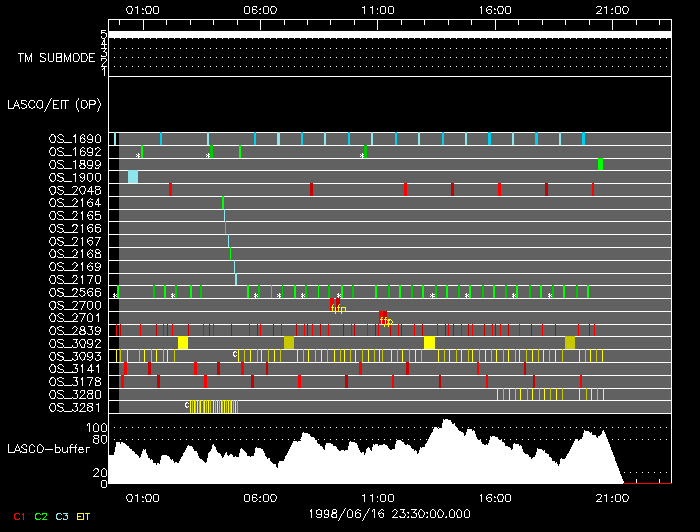The height and width of the screenshot is (532, 700).
Task: Click the 'C' marker in the OS_3093 row
Action: (235, 354)
